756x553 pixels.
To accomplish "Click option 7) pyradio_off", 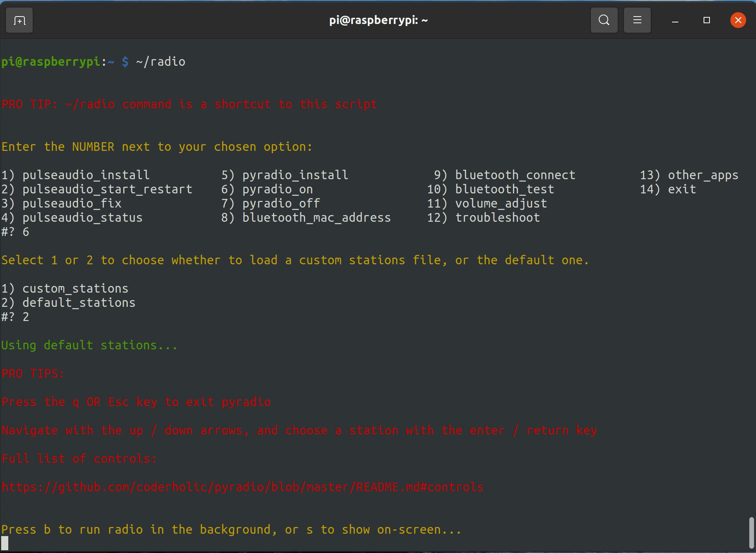I will 270,203.
